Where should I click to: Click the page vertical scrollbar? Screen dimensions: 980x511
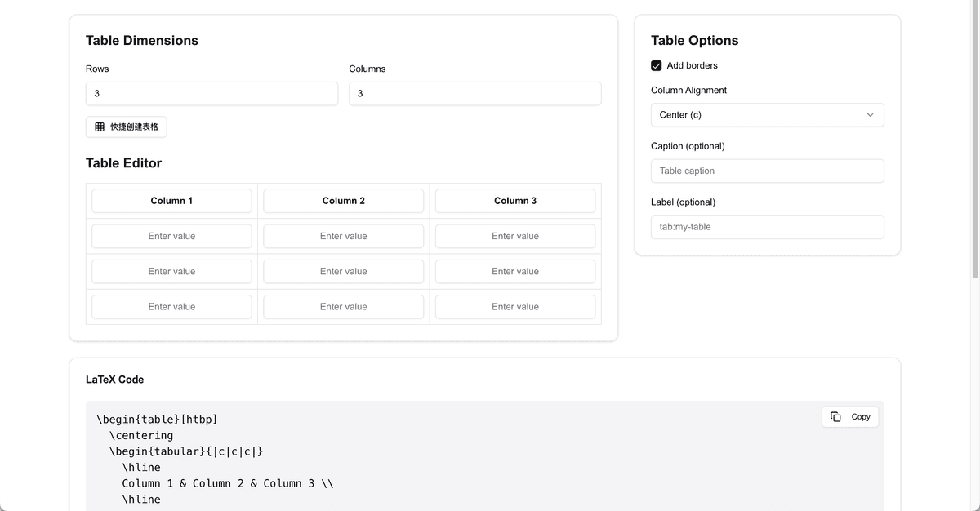tap(974, 139)
